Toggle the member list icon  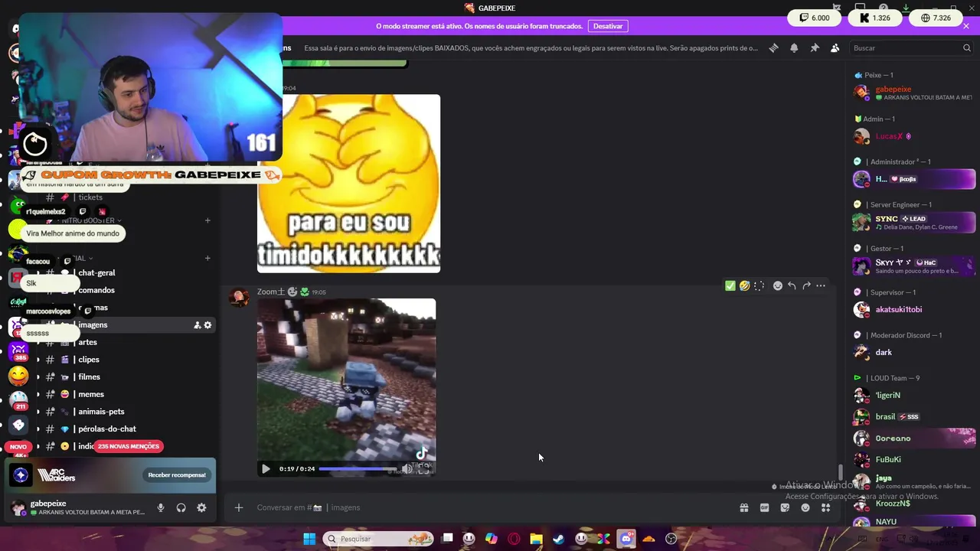[x=835, y=47]
